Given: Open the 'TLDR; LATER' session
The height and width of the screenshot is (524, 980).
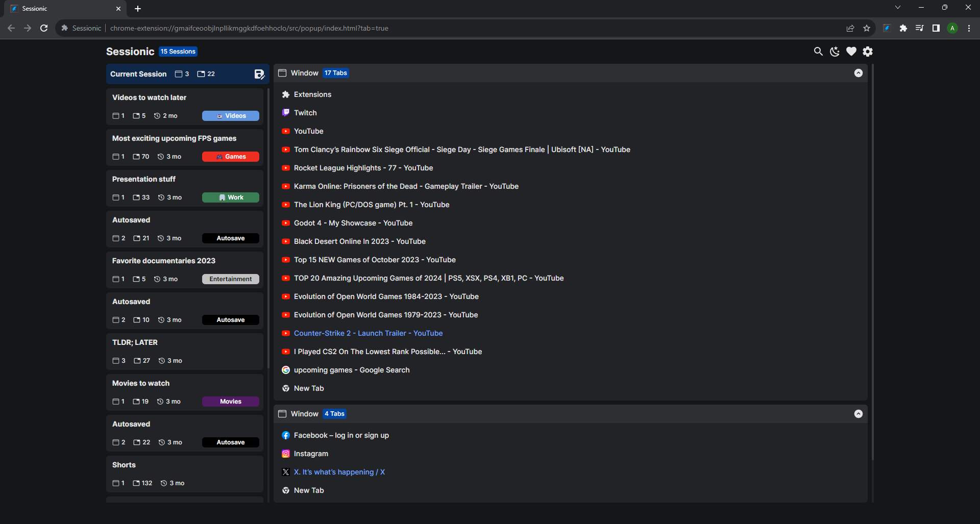Looking at the screenshot, I should click(185, 351).
